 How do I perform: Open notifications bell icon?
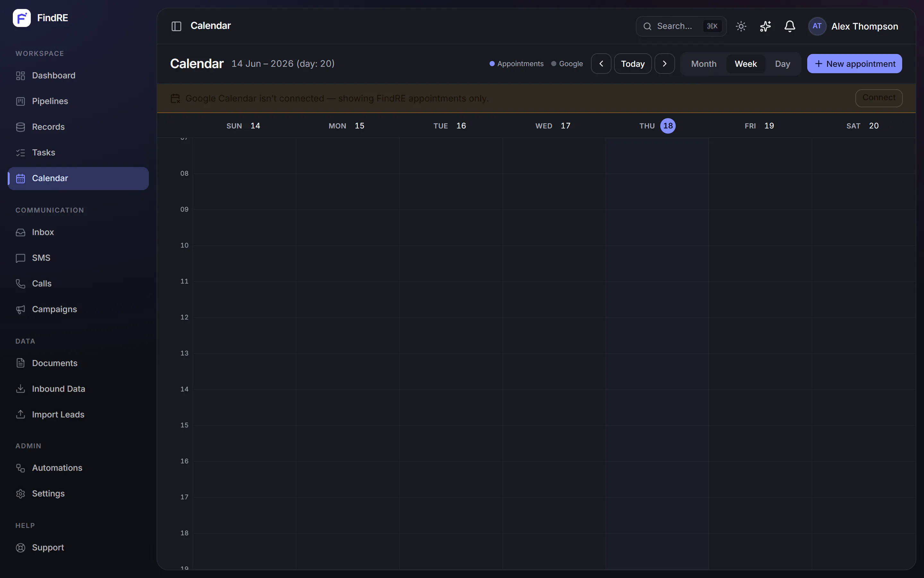(790, 26)
